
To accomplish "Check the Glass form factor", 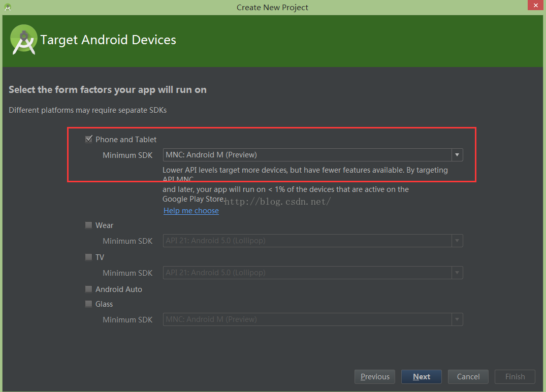I will click(89, 304).
